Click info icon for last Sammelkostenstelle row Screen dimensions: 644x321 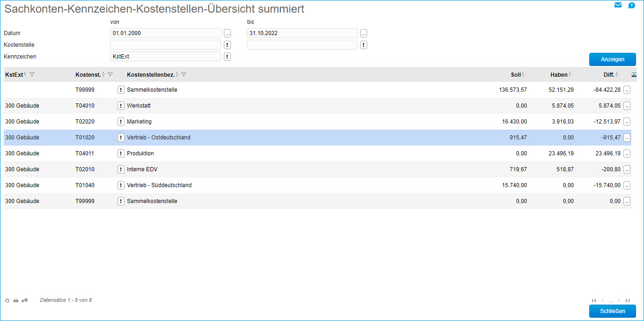pyautogui.click(x=121, y=201)
